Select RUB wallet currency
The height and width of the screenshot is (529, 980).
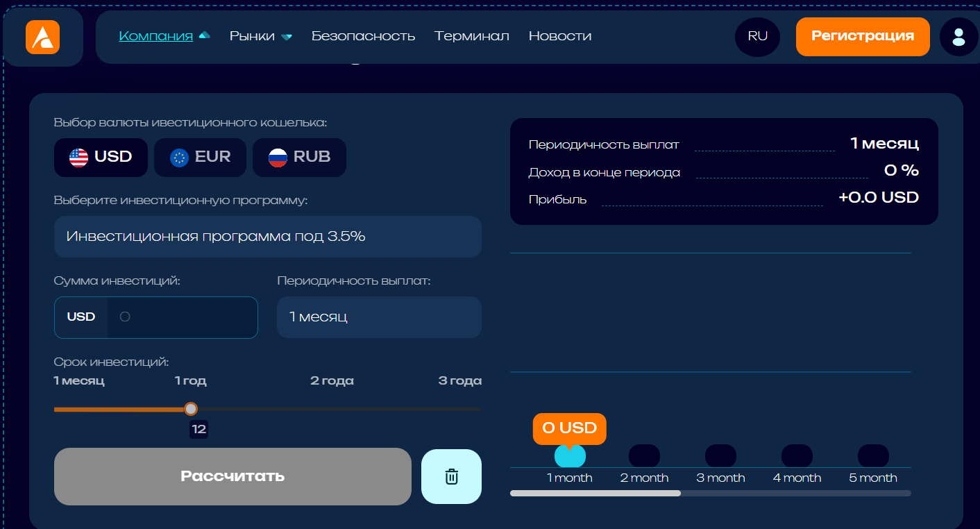tap(299, 158)
